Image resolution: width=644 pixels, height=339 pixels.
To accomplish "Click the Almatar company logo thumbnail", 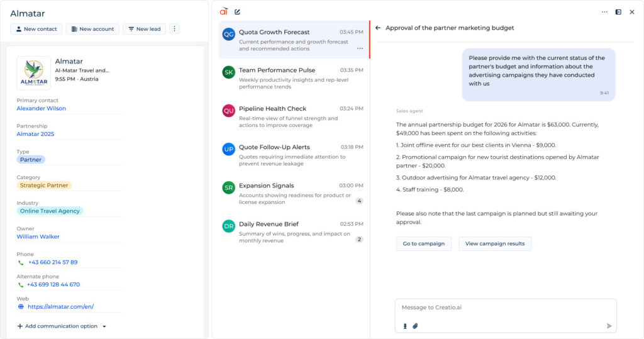I will 34,73.
